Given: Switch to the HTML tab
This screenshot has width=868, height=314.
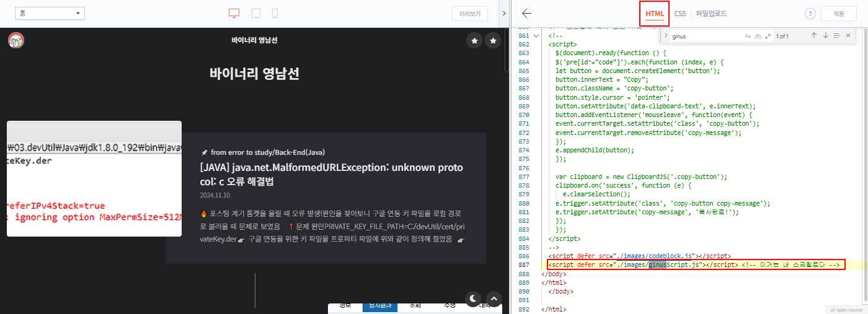Looking at the screenshot, I should pos(655,14).
